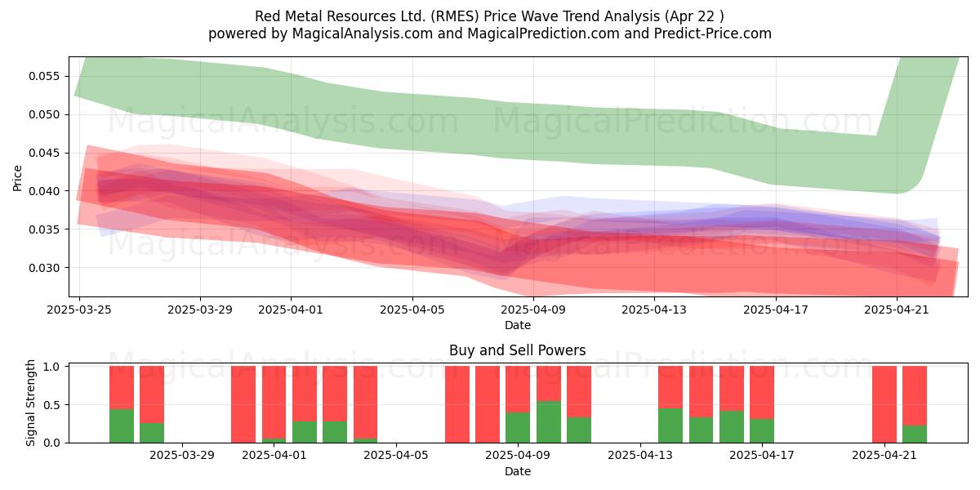Click the 2025-03-29 tick on the Buy and Sell chart

182,456
